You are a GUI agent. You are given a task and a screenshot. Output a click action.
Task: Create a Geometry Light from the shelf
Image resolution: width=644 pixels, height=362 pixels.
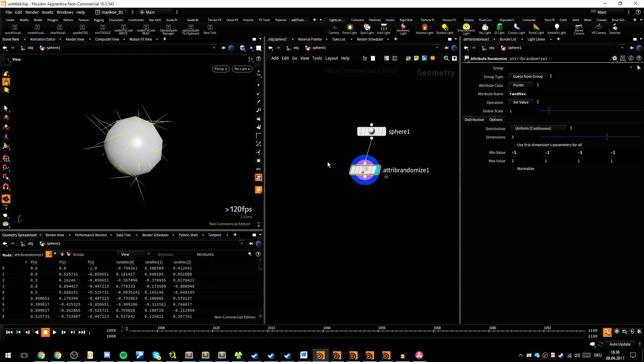click(402, 28)
